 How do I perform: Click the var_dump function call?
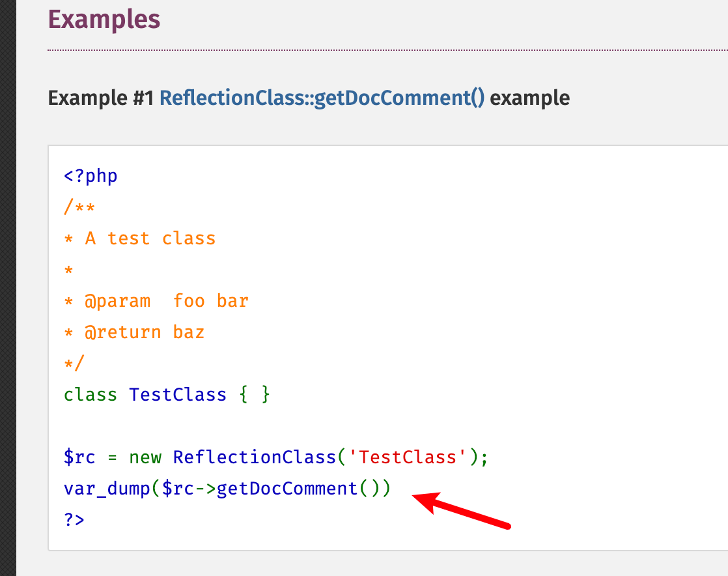click(103, 488)
